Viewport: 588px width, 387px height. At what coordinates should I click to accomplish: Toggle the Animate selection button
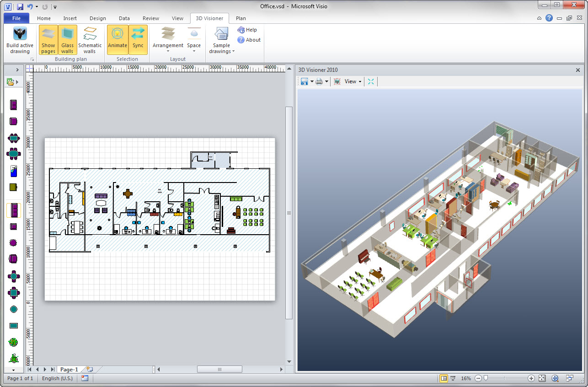118,40
